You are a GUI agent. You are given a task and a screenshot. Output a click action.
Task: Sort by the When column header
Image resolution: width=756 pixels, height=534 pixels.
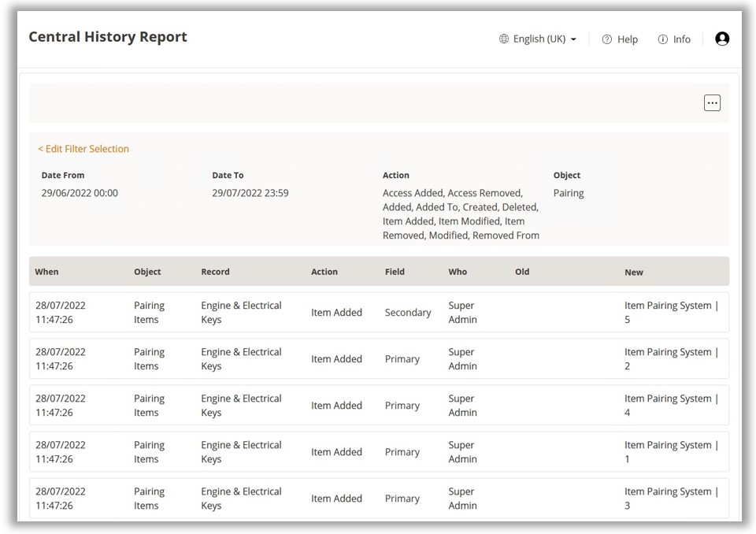coord(46,272)
